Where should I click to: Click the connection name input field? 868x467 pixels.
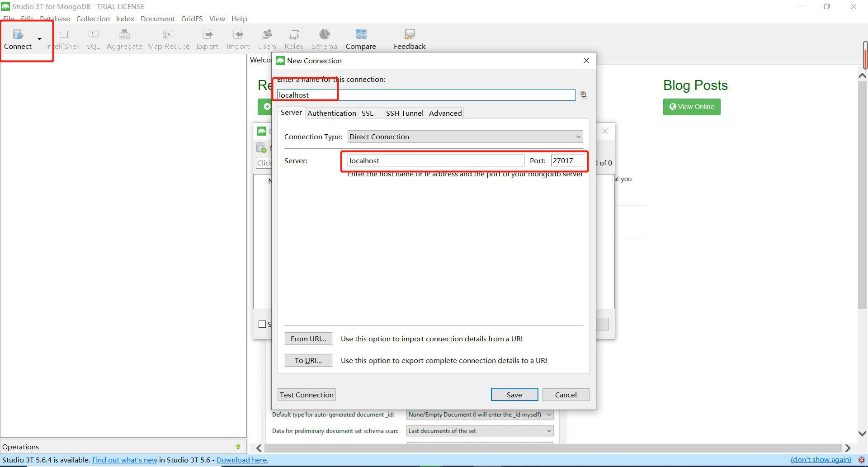[x=426, y=95]
